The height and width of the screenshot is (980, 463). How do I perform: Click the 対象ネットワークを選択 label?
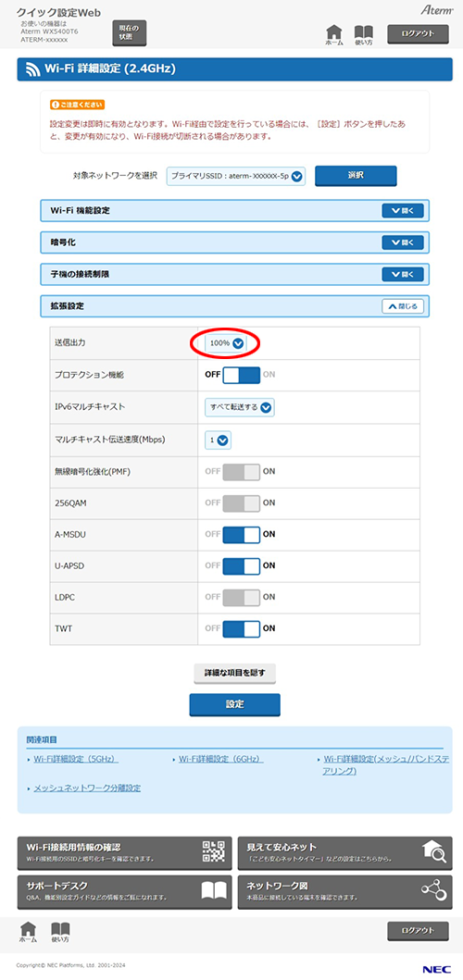point(116,177)
